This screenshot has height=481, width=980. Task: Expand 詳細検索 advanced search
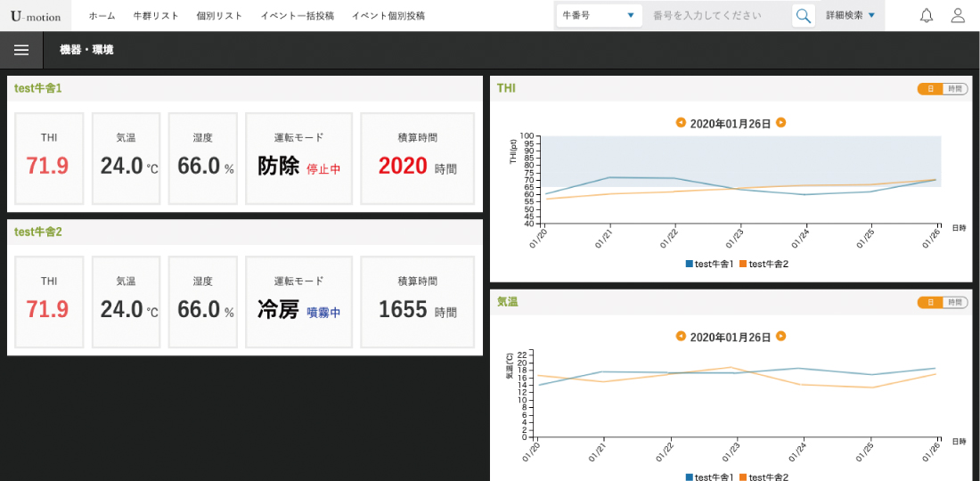coord(850,15)
